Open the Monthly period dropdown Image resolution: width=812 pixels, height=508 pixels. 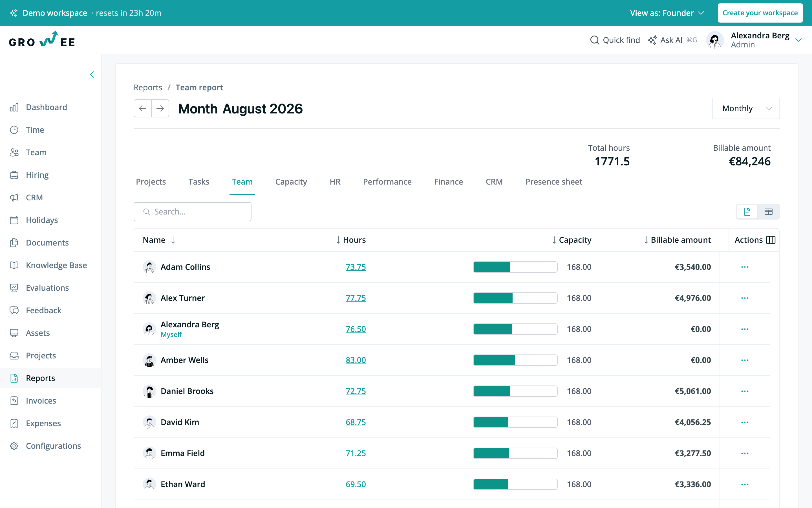pos(745,109)
